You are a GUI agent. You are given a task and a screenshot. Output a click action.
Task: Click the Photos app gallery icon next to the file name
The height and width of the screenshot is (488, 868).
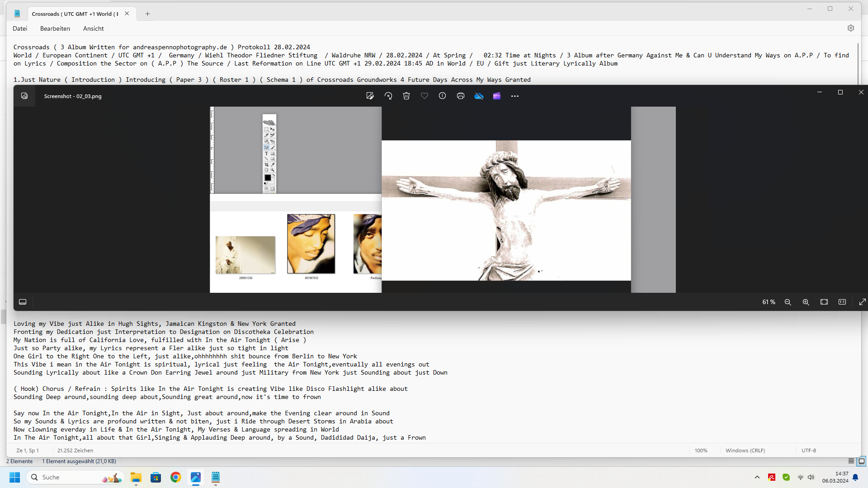click(x=24, y=96)
